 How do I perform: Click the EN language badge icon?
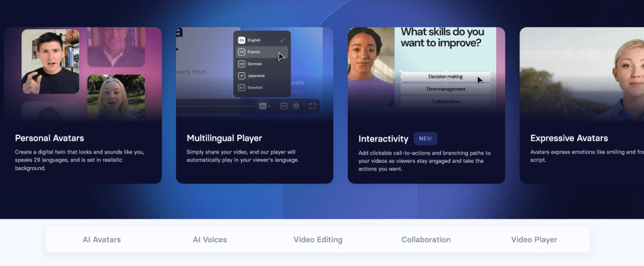click(x=241, y=40)
